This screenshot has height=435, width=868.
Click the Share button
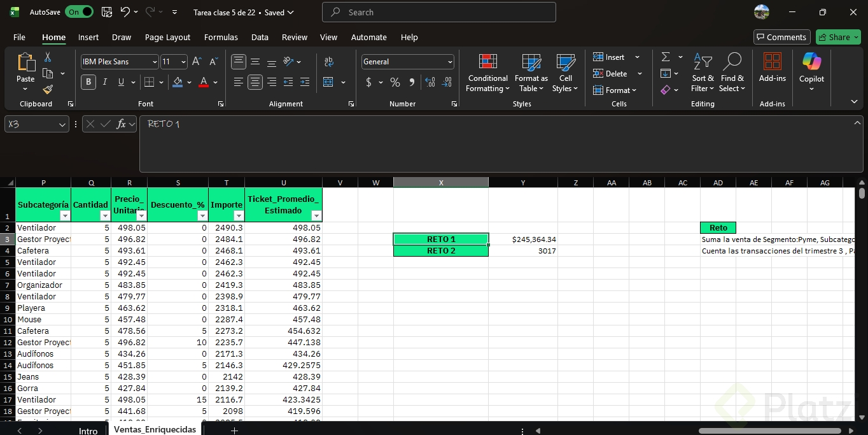pos(837,38)
